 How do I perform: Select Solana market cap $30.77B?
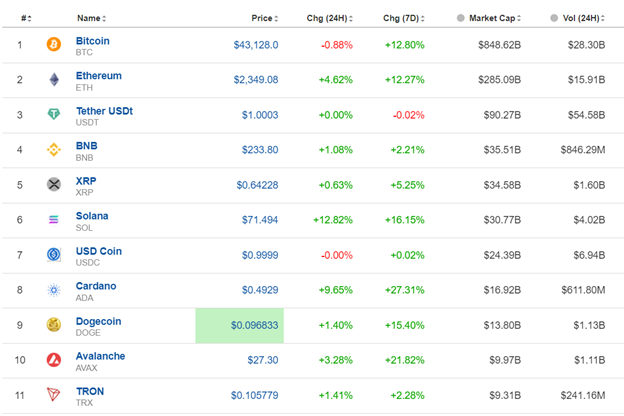point(502,220)
